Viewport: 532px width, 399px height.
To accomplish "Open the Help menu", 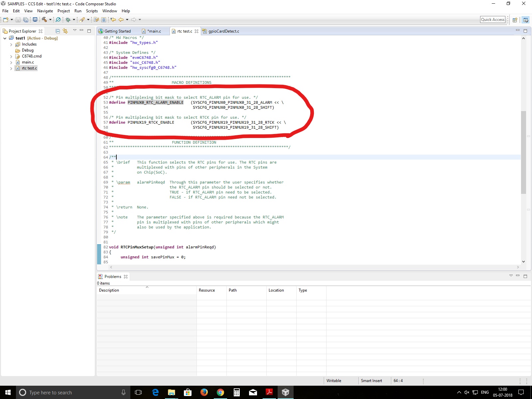I will (126, 11).
